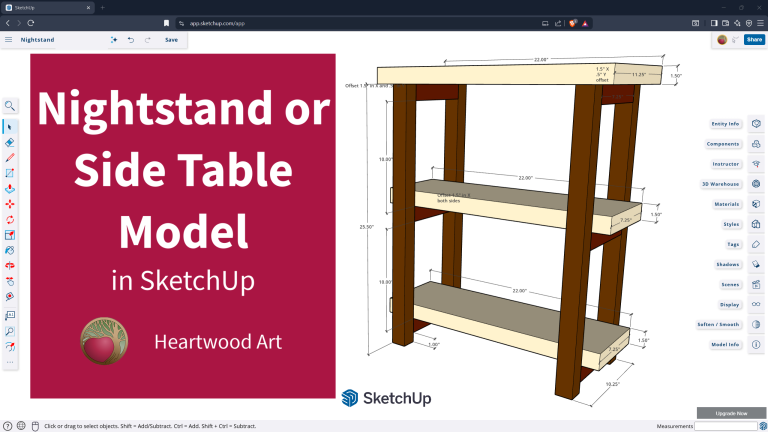Choose the Eraser tool
This screenshot has width=768, height=432.
point(10,143)
